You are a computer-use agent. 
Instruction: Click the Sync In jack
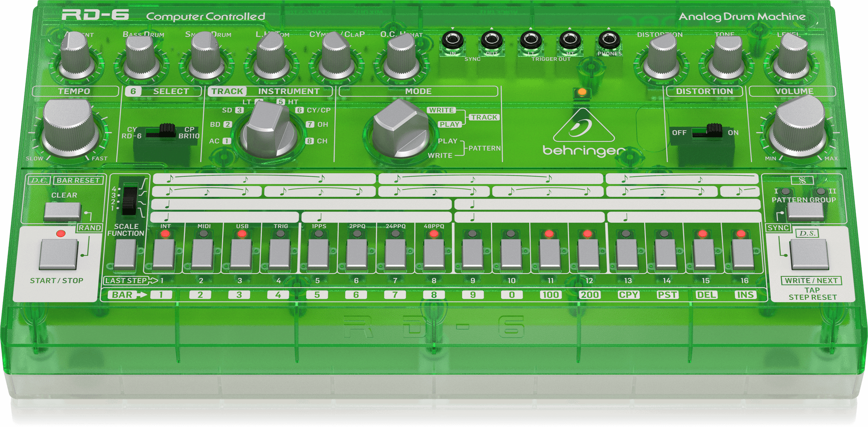pos(452,41)
